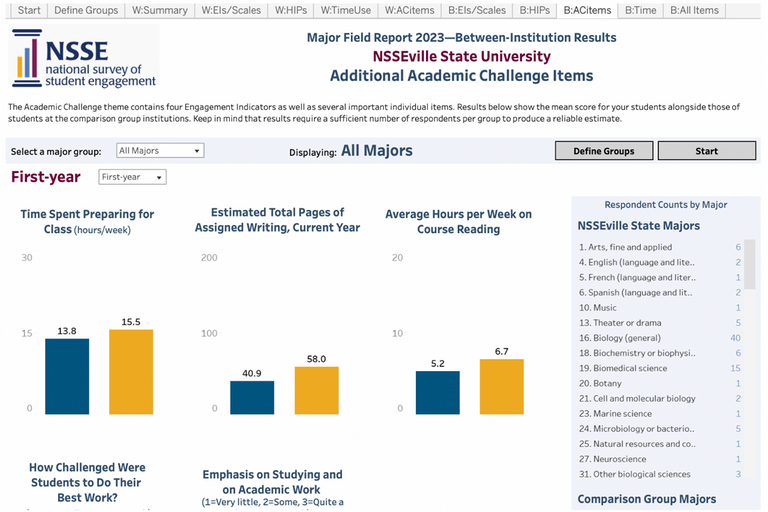
Task: Open the All Majors major group dropdown
Action: click(160, 150)
